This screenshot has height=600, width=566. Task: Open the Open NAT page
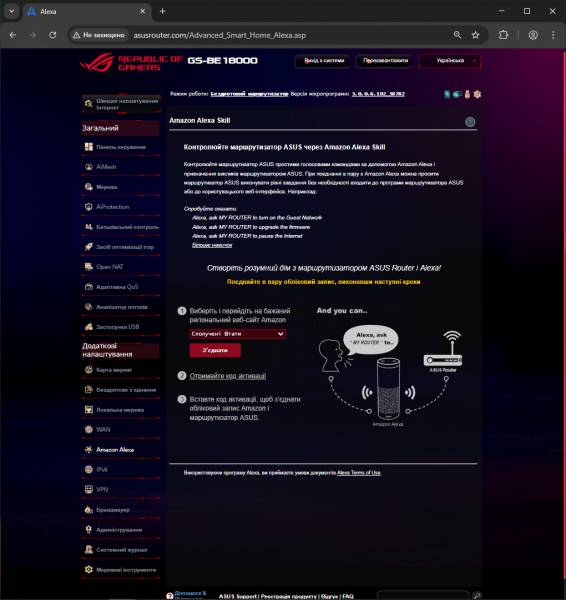(121, 267)
